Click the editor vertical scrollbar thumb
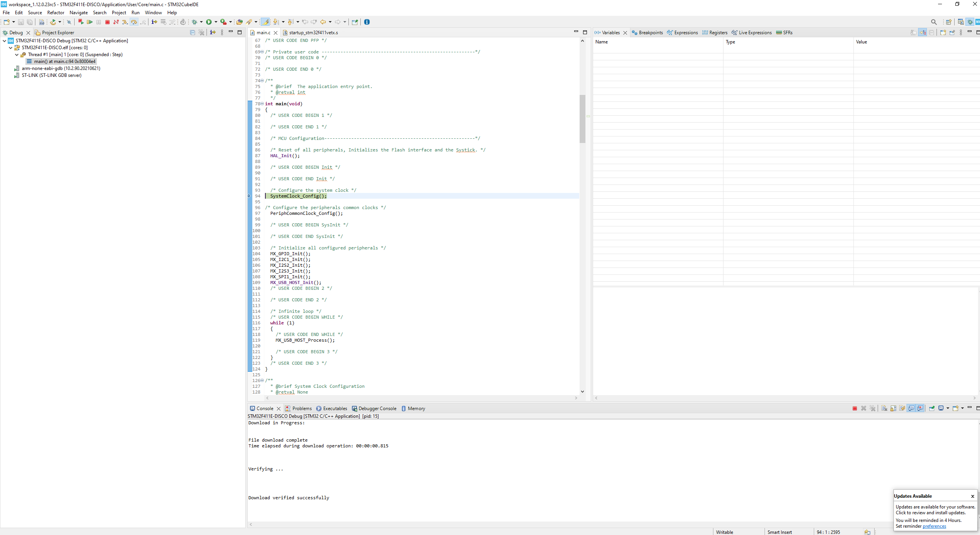Screen dimensions: 980x535 (x=582, y=118)
